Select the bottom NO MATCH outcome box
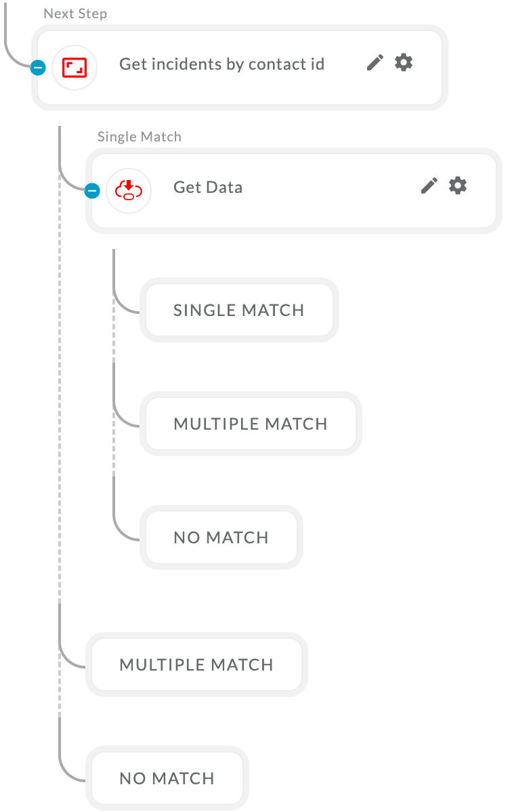 coord(167,778)
